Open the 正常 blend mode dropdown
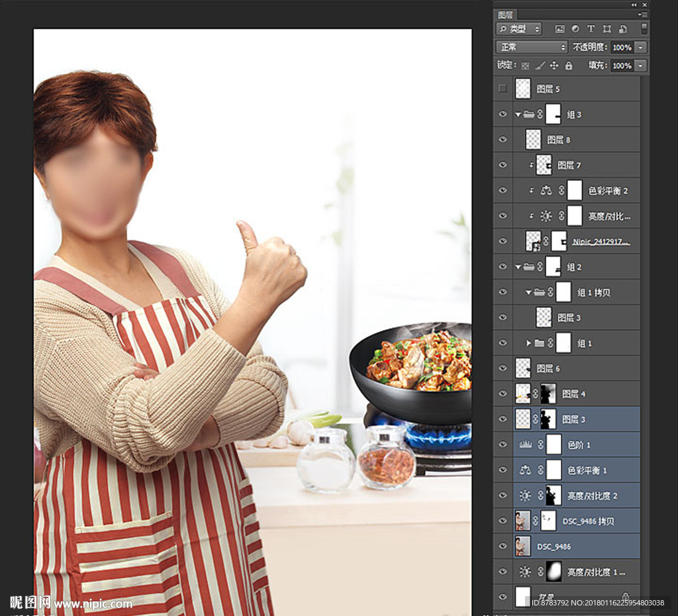 532,47
